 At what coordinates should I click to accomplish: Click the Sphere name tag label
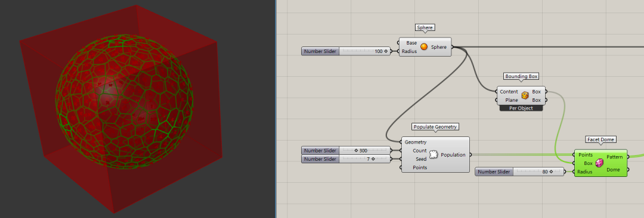point(425,27)
